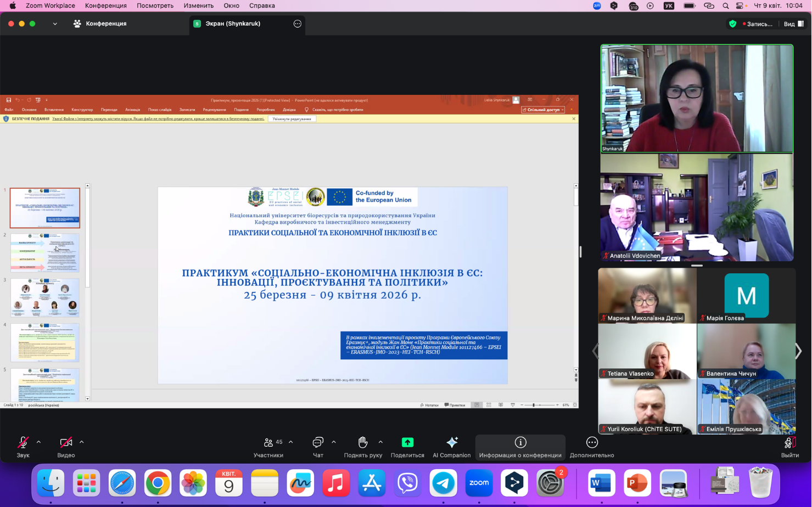This screenshot has width=812, height=507.
Task: Toggle the View layout button
Action: pyautogui.click(x=793, y=24)
